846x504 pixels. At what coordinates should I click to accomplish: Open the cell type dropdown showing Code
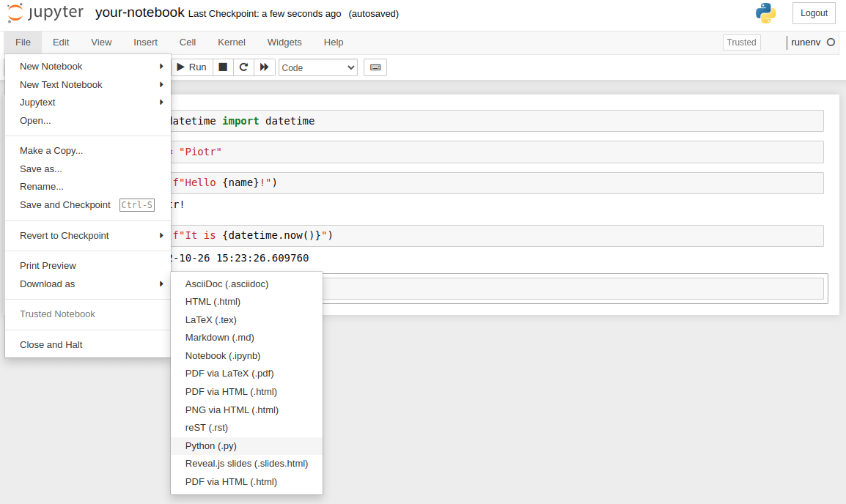(x=317, y=67)
